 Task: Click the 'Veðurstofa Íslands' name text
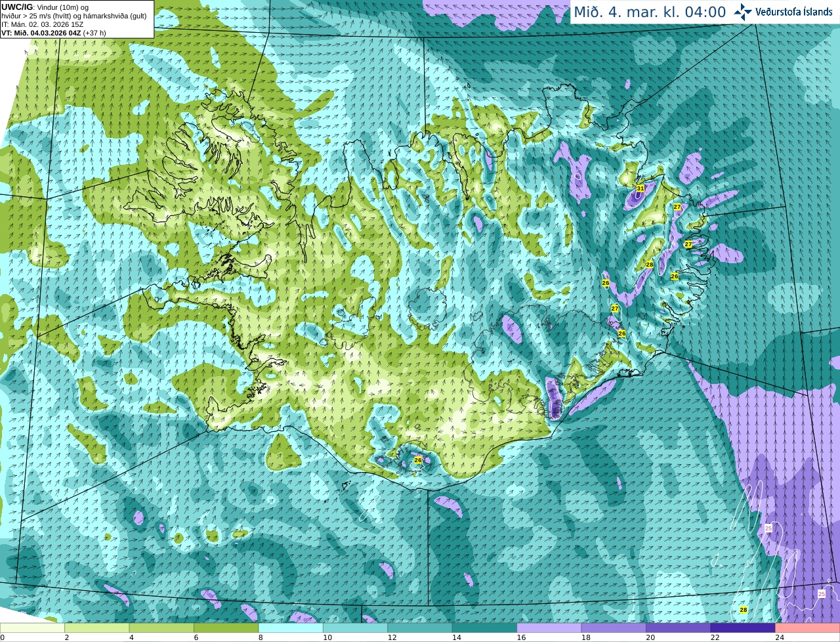(793, 12)
